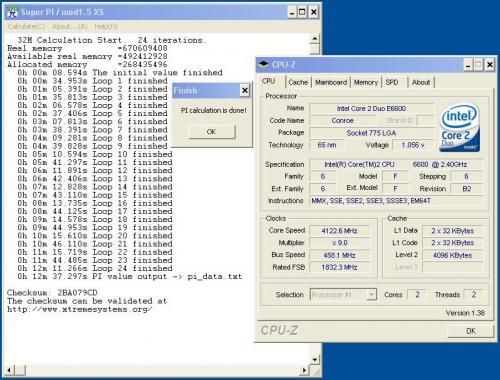The width and height of the screenshot is (500, 380).
Task: Click the Cores count value
Action: pyautogui.click(x=417, y=294)
